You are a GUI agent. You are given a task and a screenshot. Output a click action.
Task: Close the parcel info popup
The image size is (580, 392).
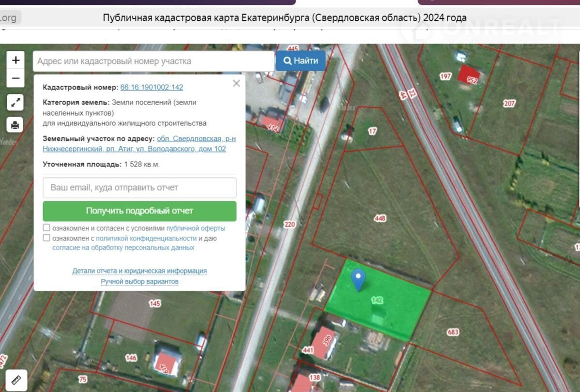click(236, 83)
